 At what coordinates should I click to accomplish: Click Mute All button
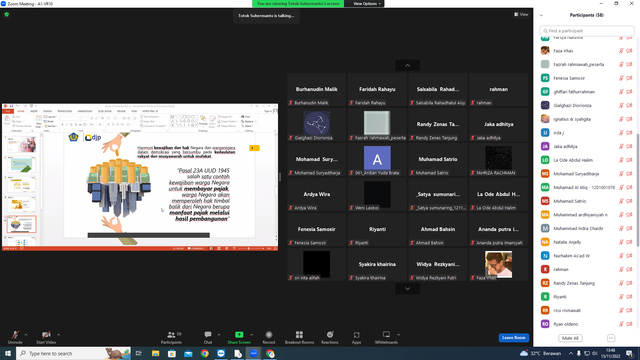click(570, 338)
